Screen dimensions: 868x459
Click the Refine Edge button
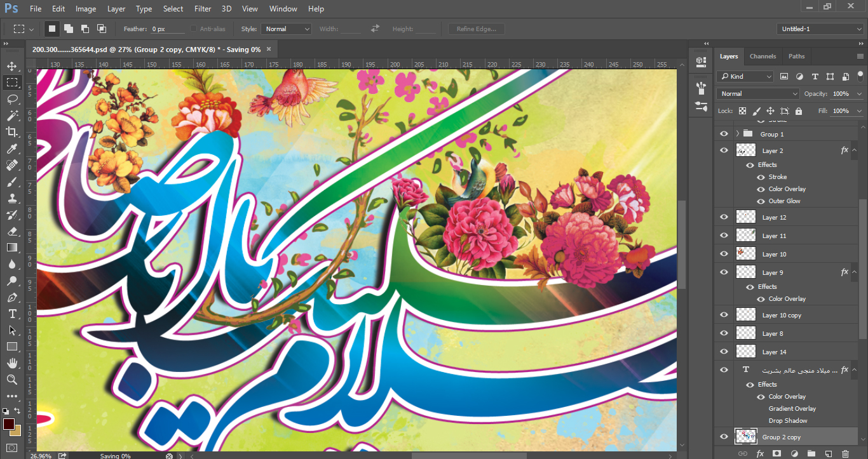477,29
